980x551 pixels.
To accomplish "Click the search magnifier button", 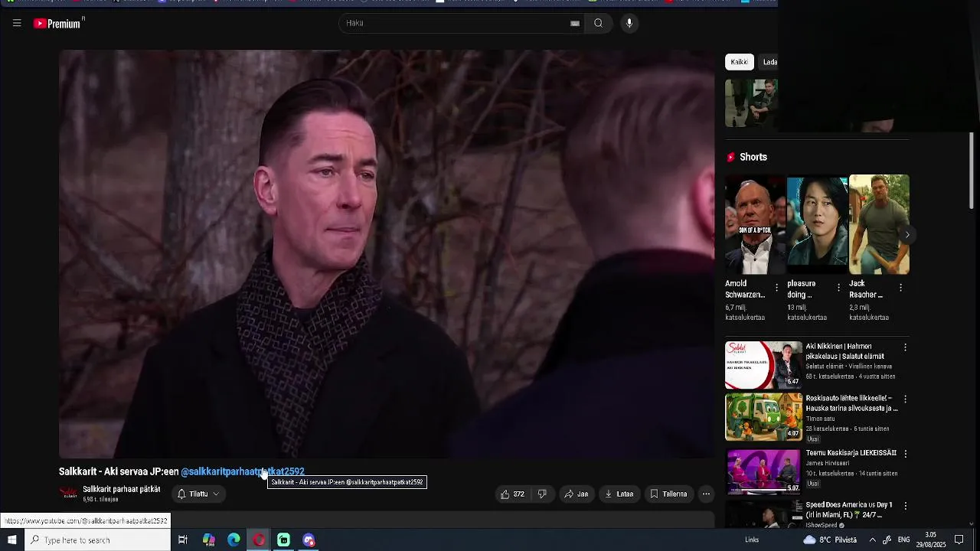I will click(599, 23).
